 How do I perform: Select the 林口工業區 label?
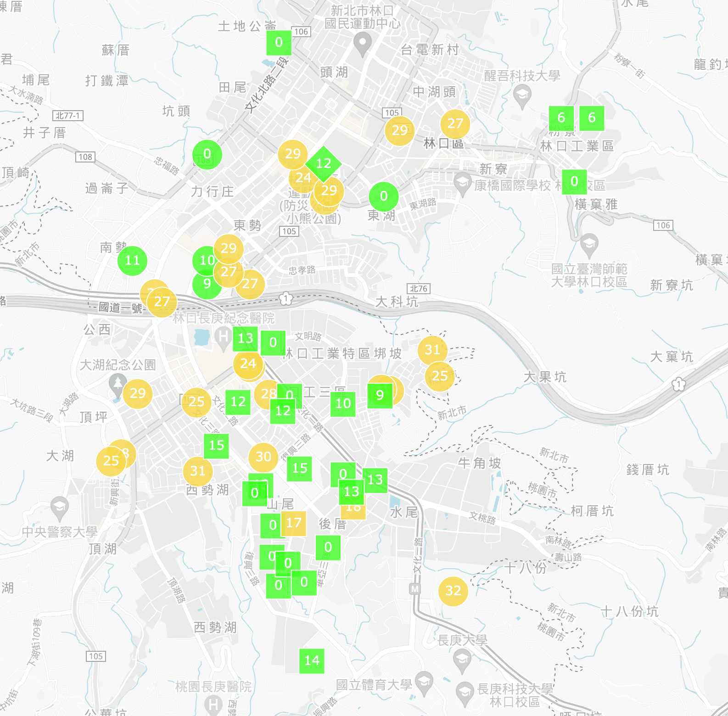[577, 146]
